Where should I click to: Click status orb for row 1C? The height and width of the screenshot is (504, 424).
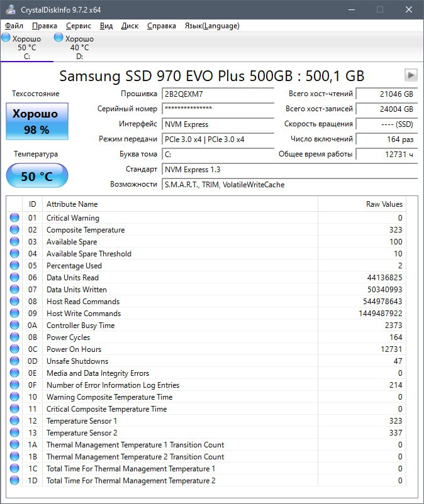pyautogui.click(x=14, y=468)
